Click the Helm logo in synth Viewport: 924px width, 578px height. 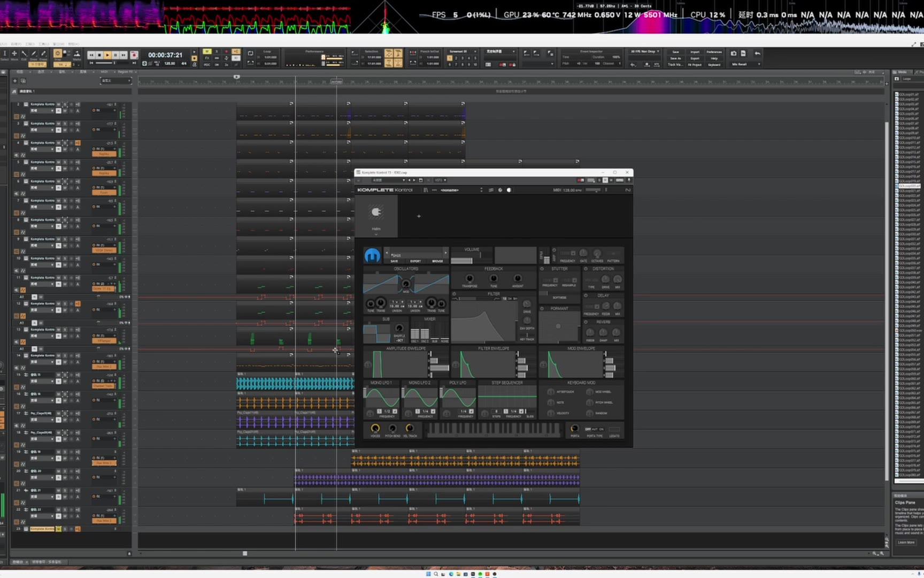coord(373,256)
